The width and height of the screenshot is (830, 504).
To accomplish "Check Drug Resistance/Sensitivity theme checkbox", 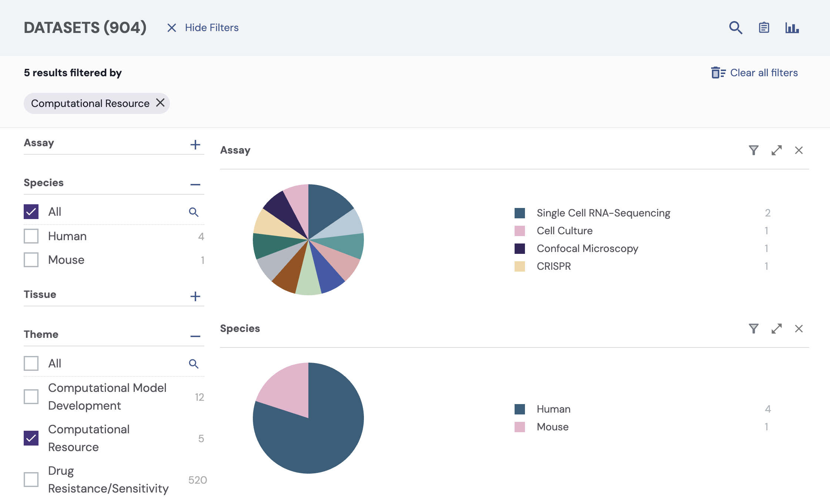I will [31, 480].
